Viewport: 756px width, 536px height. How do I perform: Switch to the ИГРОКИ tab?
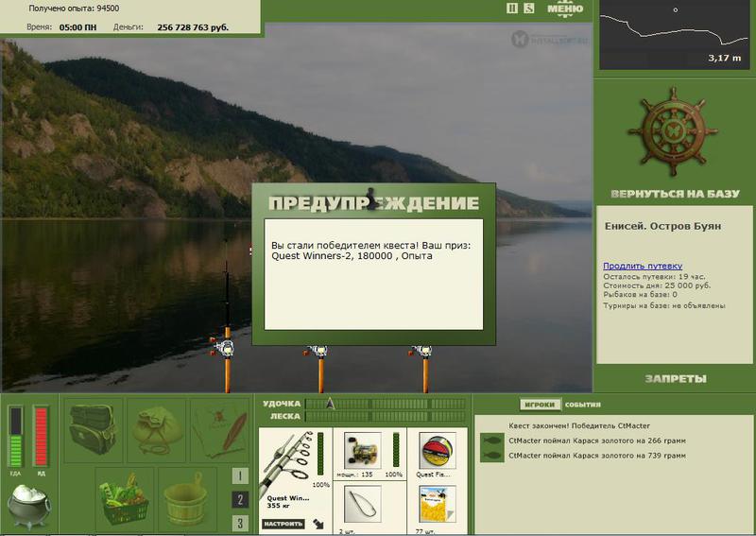[540, 405]
